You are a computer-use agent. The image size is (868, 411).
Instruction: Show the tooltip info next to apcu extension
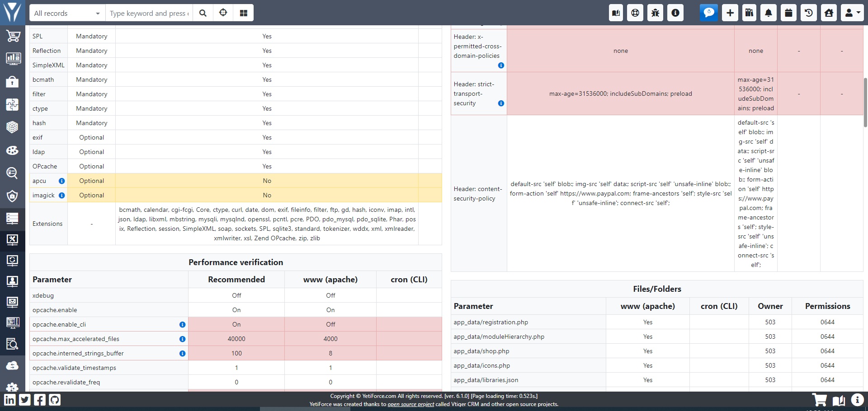click(x=61, y=181)
